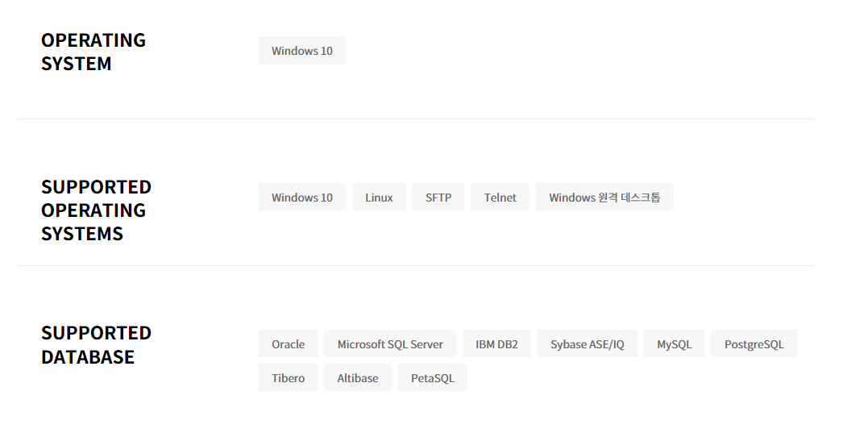Click the Altibase tag
Viewport: 868px width, 437px height.
coord(357,378)
